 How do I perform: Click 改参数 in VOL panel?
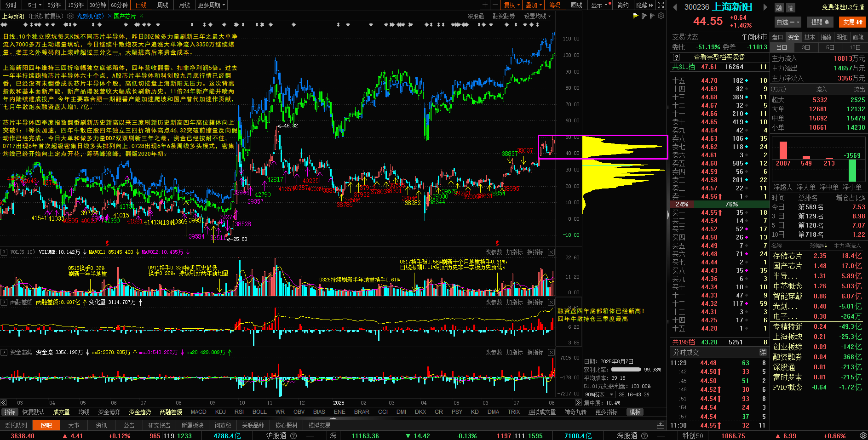(x=494, y=252)
